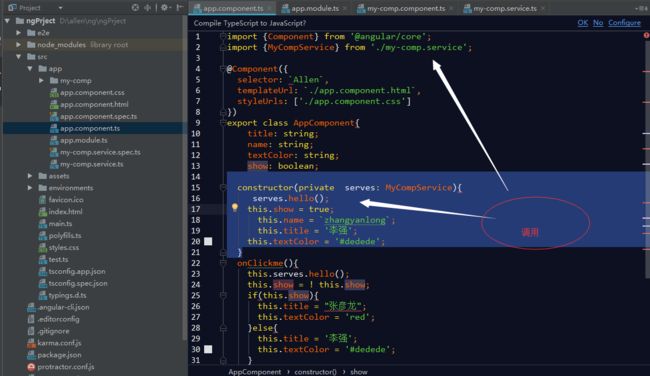This screenshot has height=376, width=650.
Task: Click the node_modules folder icon
Action: click(x=31, y=44)
